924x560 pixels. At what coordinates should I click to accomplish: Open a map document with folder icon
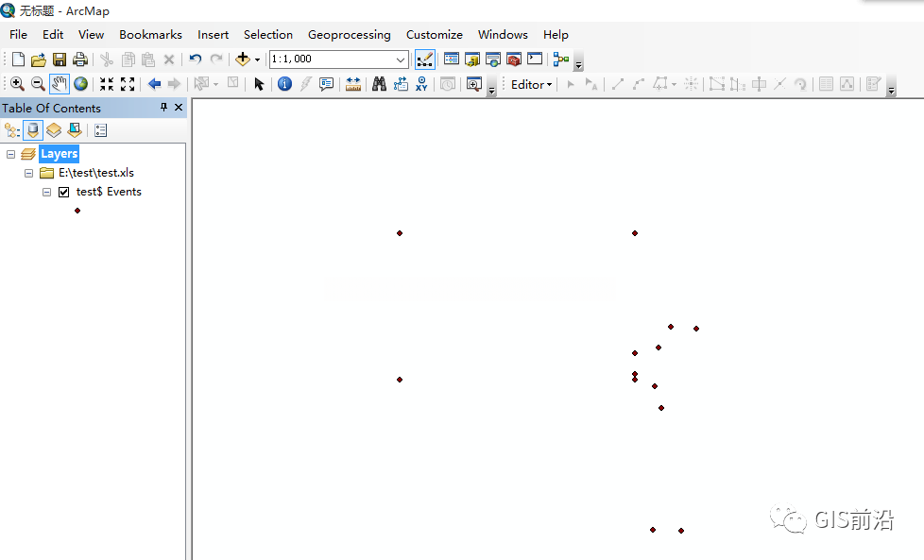[x=39, y=59]
